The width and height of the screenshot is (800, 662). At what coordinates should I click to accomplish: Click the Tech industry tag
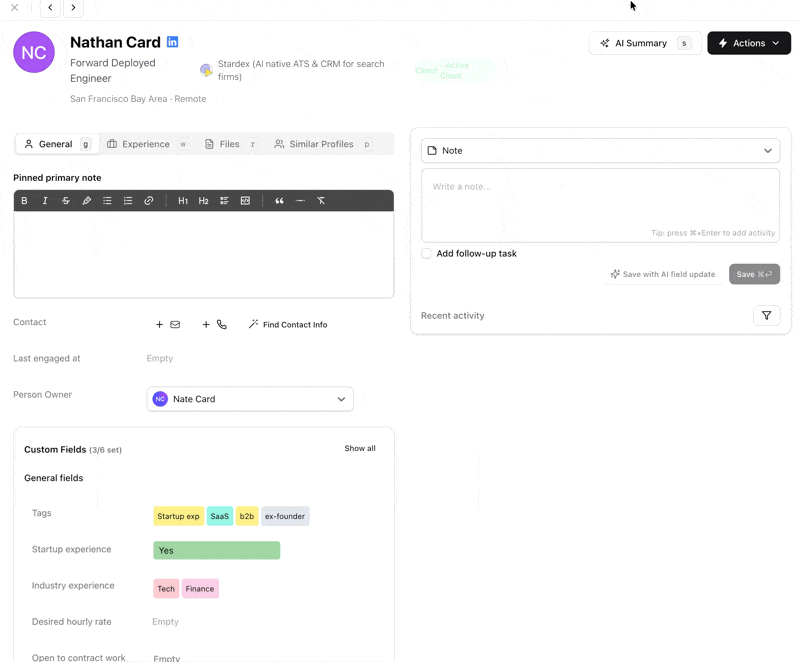(x=166, y=589)
